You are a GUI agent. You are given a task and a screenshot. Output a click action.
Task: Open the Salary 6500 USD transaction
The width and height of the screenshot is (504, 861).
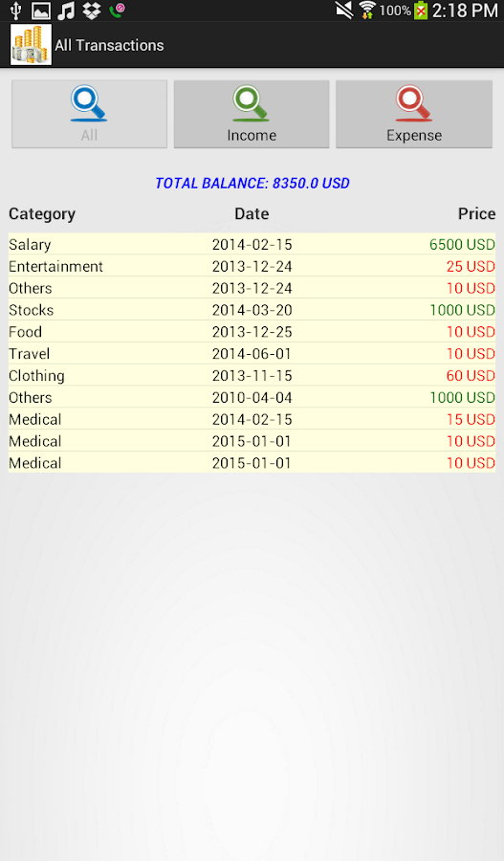252,244
